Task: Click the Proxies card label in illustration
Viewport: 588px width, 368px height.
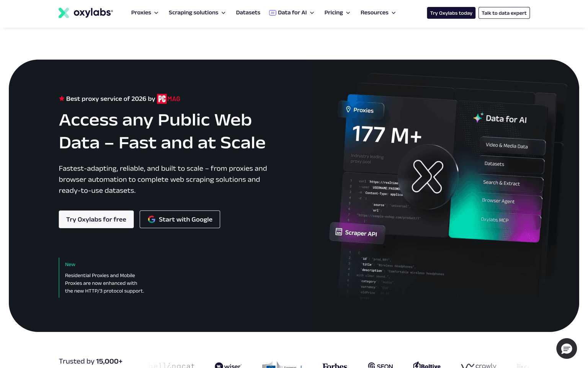Action: pyautogui.click(x=363, y=110)
